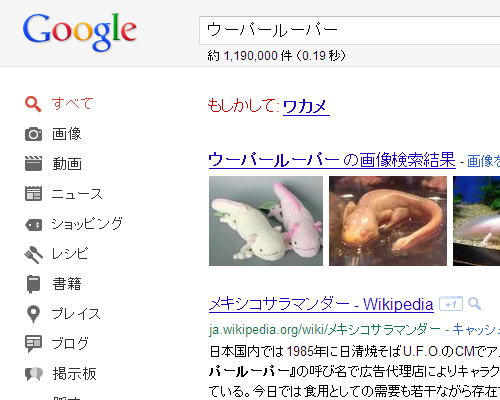Select the clapperboard 動画 icon
The image size is (500, 400).
point(33,164)
